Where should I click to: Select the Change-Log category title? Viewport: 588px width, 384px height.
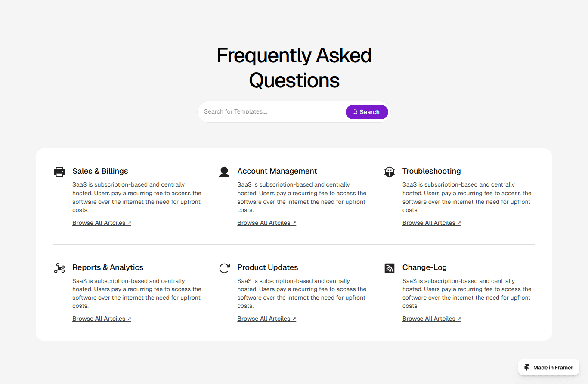[x=424, y=267]
